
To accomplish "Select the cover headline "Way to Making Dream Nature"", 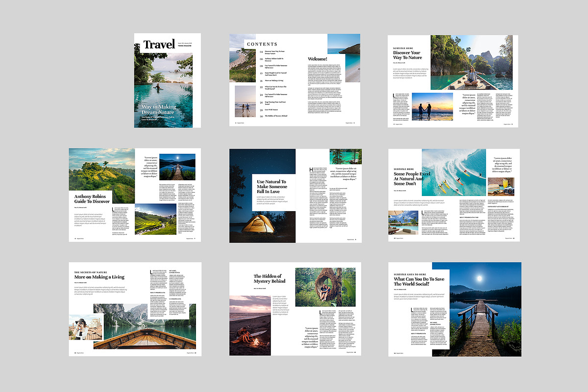I will click(x=159, y=110).
